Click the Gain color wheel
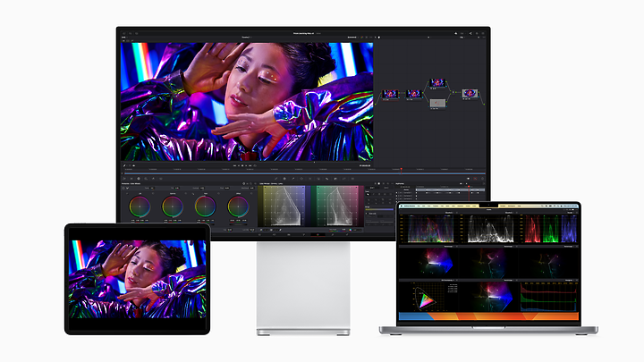This screenshot has height=362, width=644. pos(205,206)
